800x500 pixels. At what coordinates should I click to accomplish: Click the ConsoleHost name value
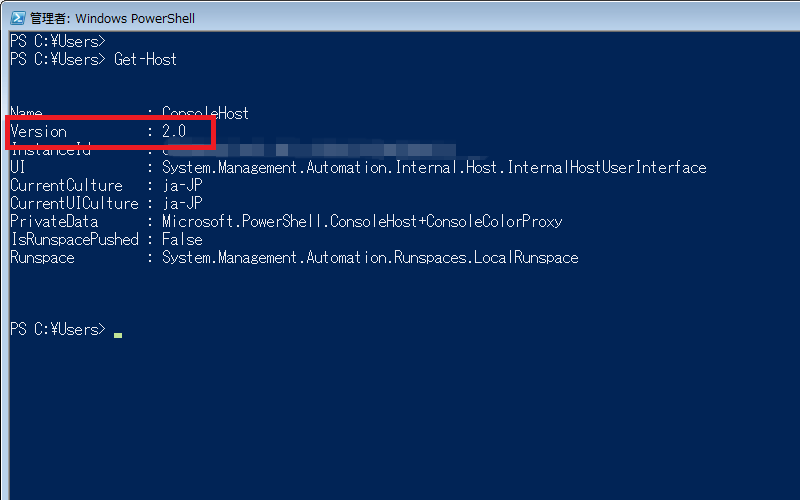(205, 113)
